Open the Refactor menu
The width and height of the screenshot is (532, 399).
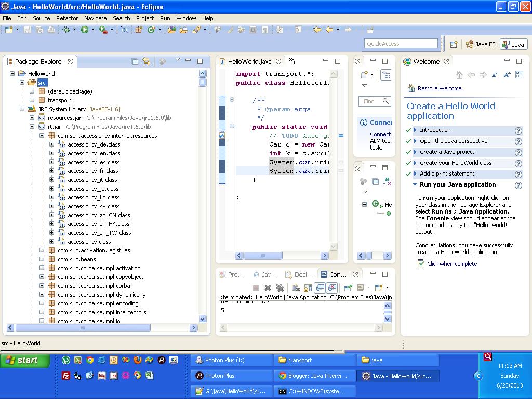[x=66, y=18]
